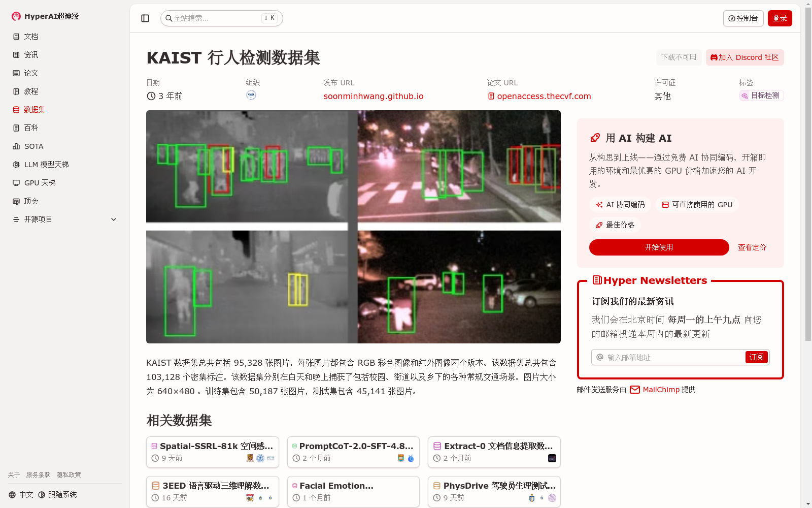812x508 pixels.
Task: Click 开始使用 button
Action: coord(659,247)
